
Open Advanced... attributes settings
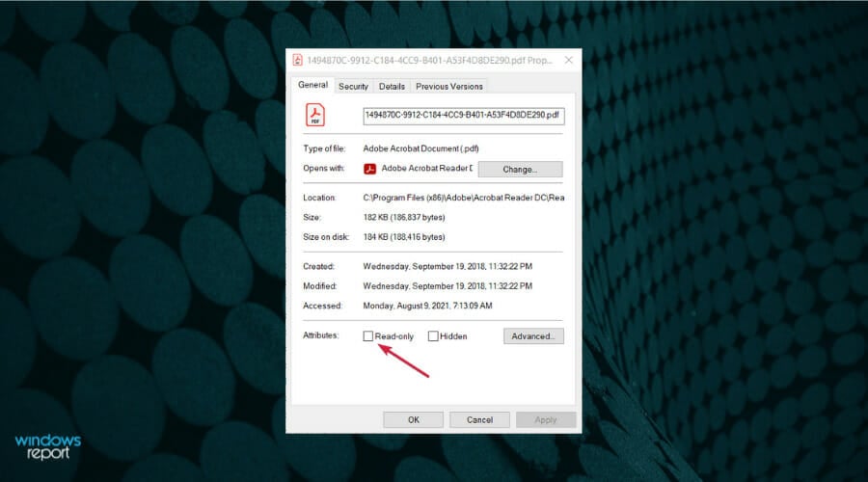pyautogui.click(x=533, y=335)
